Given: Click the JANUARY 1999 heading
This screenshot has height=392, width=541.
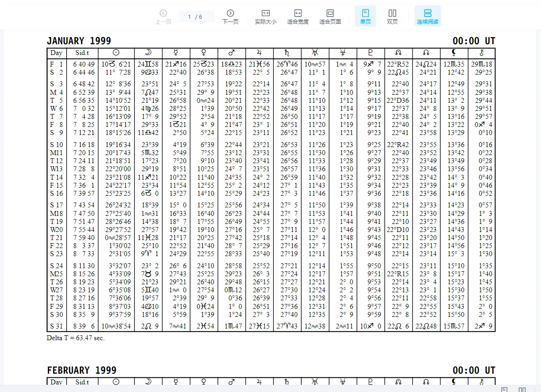Looking at the screenshot, I should coord(79,41).
